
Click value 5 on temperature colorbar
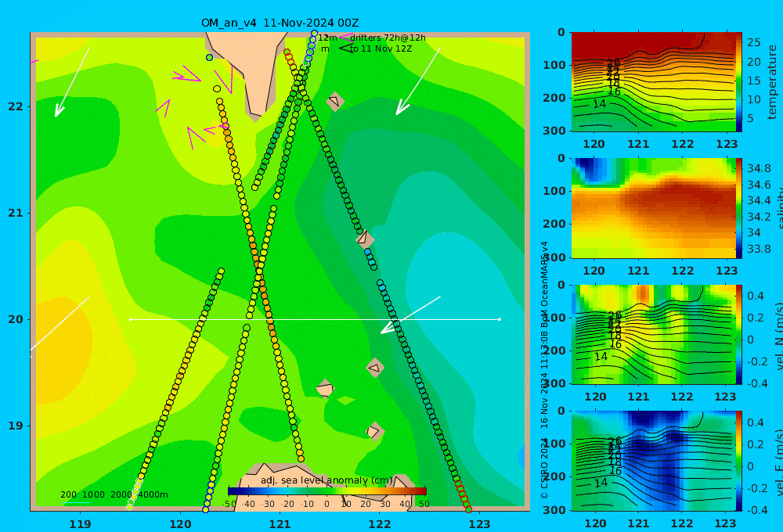coord(750,118)
